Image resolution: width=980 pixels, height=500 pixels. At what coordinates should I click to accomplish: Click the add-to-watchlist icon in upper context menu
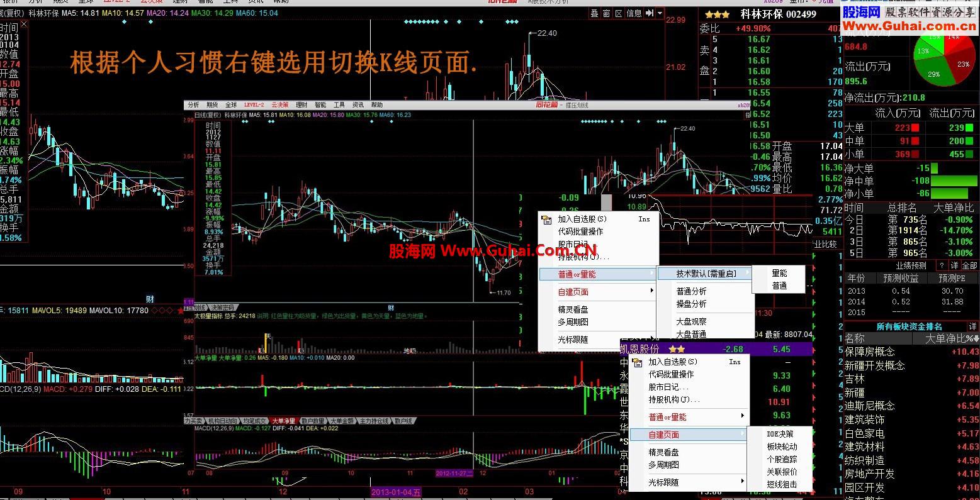546,219
